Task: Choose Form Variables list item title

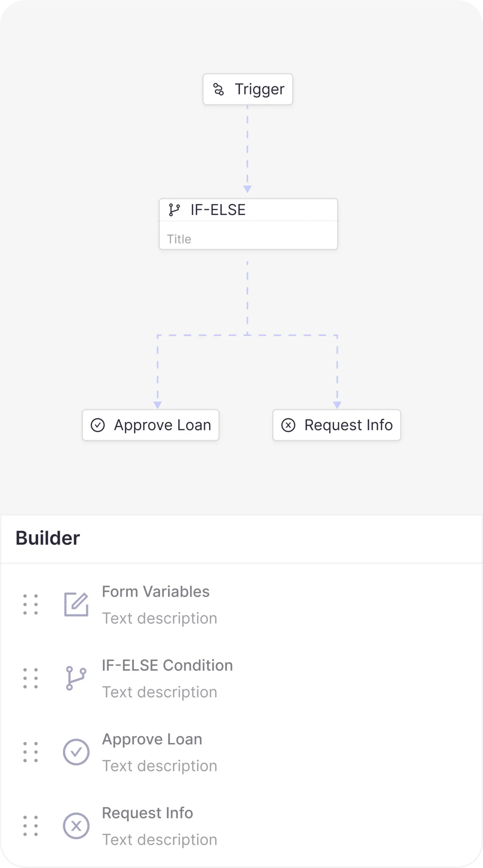Action: (156, 592)
